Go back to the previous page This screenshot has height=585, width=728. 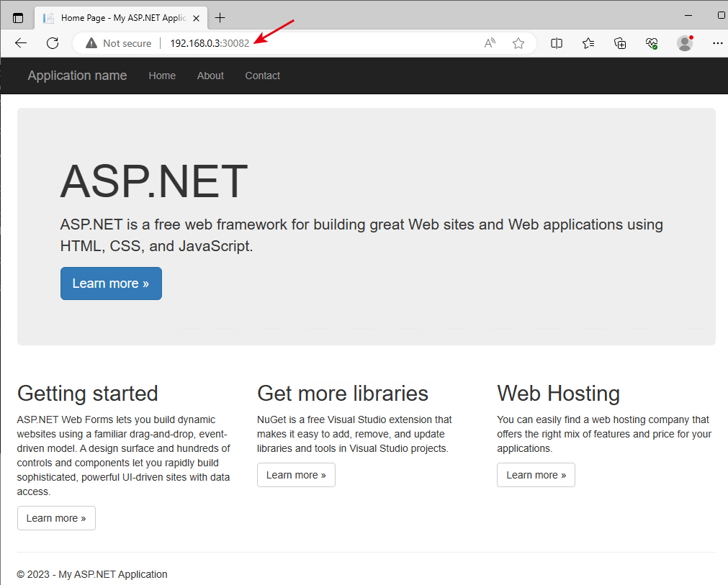coord(21,43)
